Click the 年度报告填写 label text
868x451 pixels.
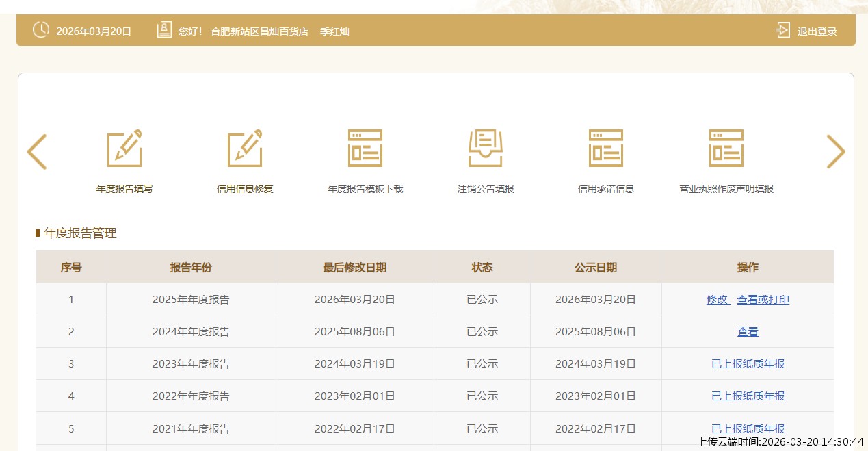pos(124,189)
